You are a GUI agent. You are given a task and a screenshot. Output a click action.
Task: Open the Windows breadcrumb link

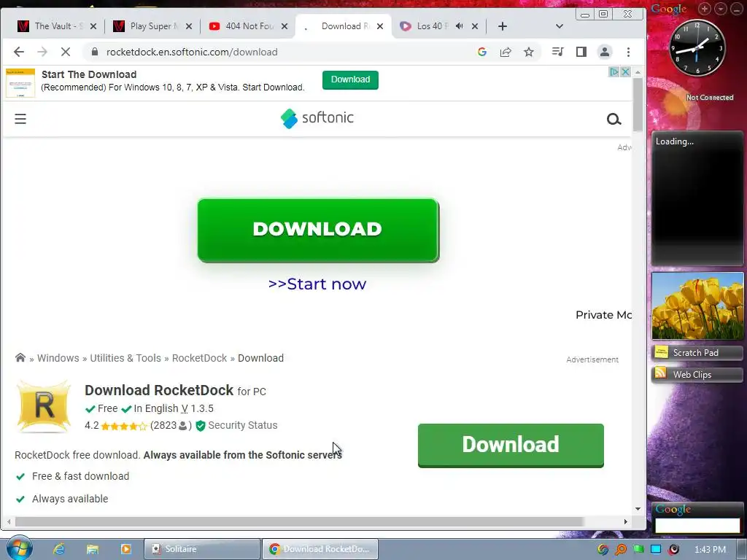coord(58,358)
